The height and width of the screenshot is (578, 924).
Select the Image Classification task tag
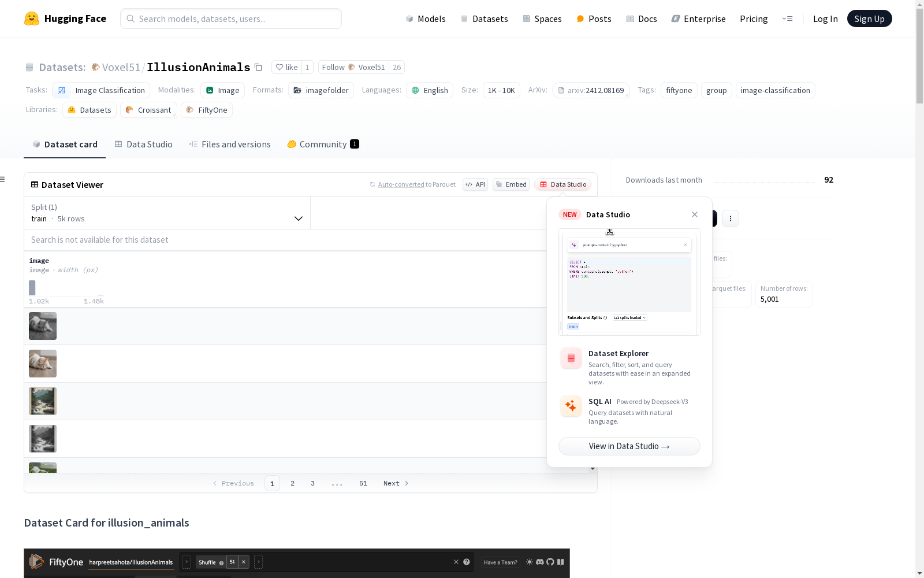point(101,90)
